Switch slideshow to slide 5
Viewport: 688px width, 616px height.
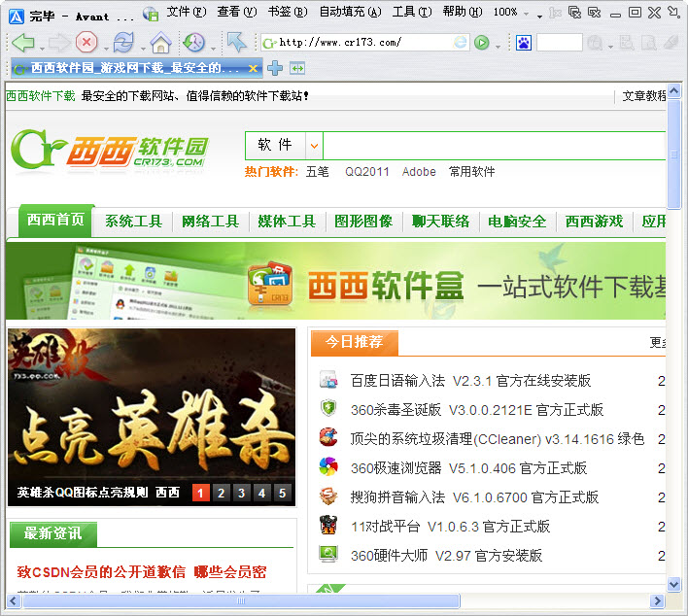(282, 494)
